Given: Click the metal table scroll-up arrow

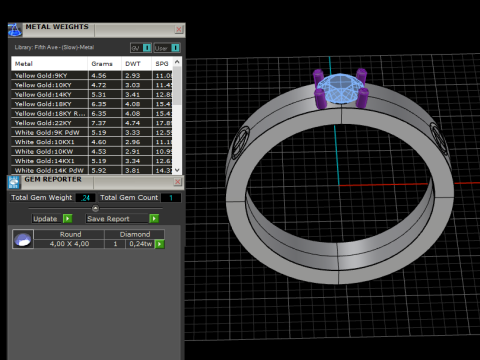Looking at the screenshot, I should [x=177, y=62].
